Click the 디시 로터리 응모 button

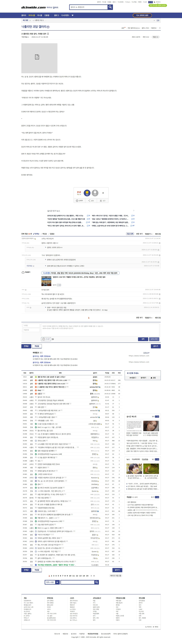click(142, 15)
